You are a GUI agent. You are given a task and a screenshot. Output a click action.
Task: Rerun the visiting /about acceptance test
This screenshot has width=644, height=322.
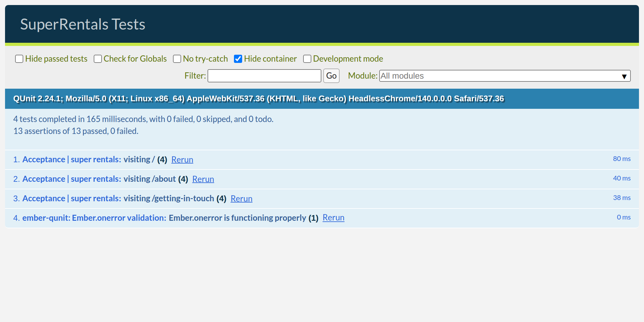pos(203,179)
